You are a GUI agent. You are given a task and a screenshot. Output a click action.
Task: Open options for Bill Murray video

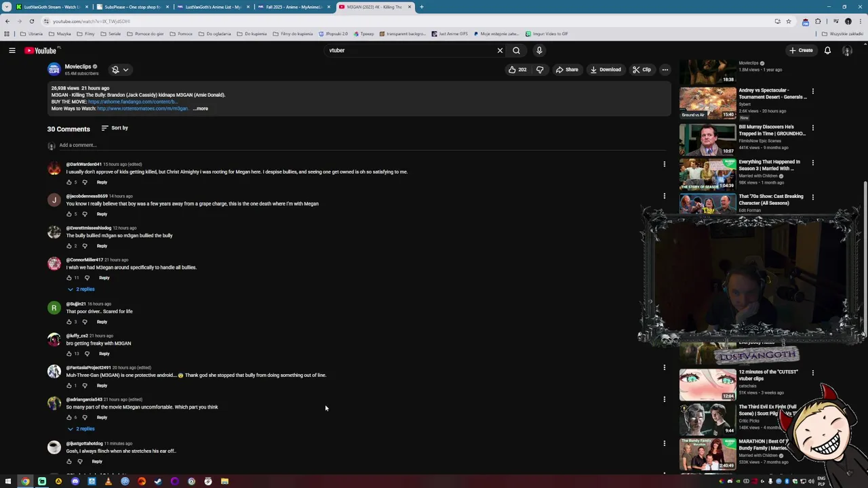812,127
